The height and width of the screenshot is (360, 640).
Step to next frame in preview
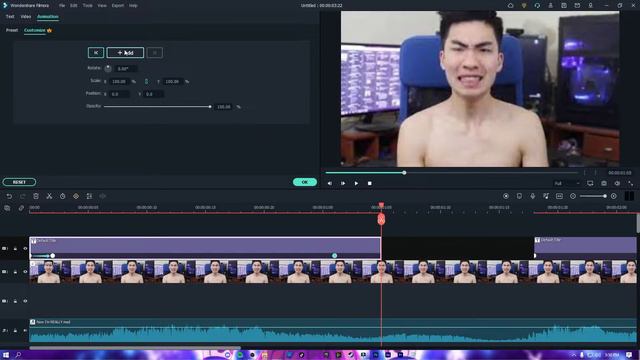pyautogui.click(x=343, y=184)
